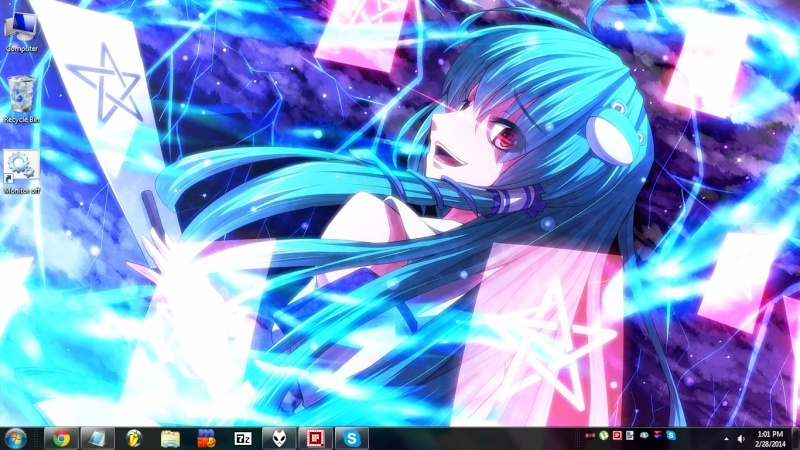The height and width of the screenshot is (450, 800).
Task: Switch to Skype on the taskbar
Action: [x=352, y=438]
